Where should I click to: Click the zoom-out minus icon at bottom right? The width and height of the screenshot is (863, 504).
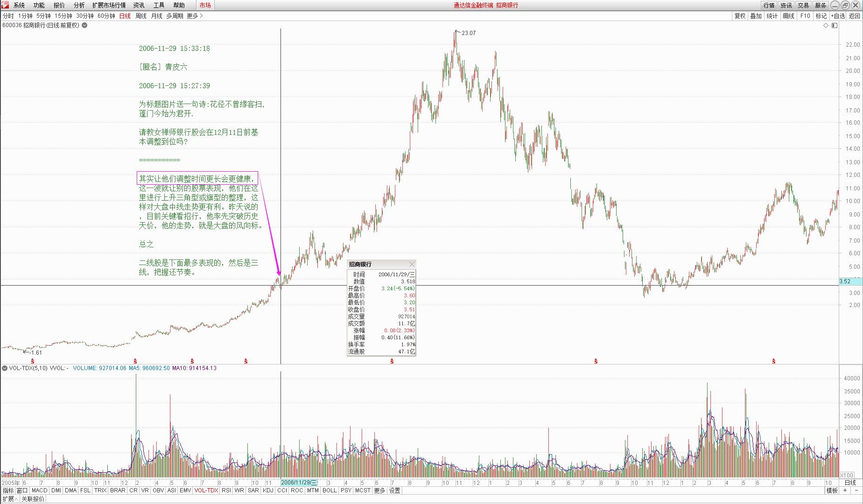[856, 490]
